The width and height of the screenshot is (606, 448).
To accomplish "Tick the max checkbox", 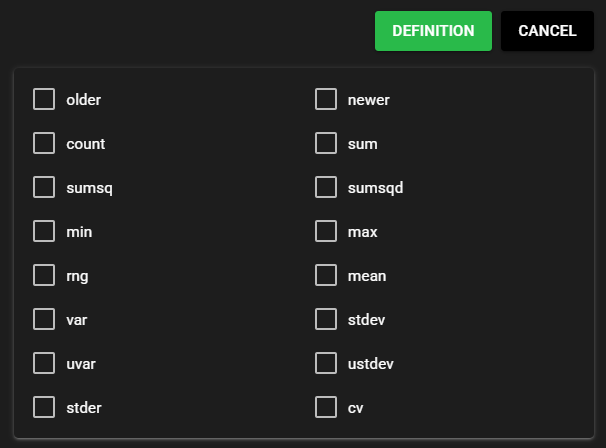I will click(x=326, y=231).
